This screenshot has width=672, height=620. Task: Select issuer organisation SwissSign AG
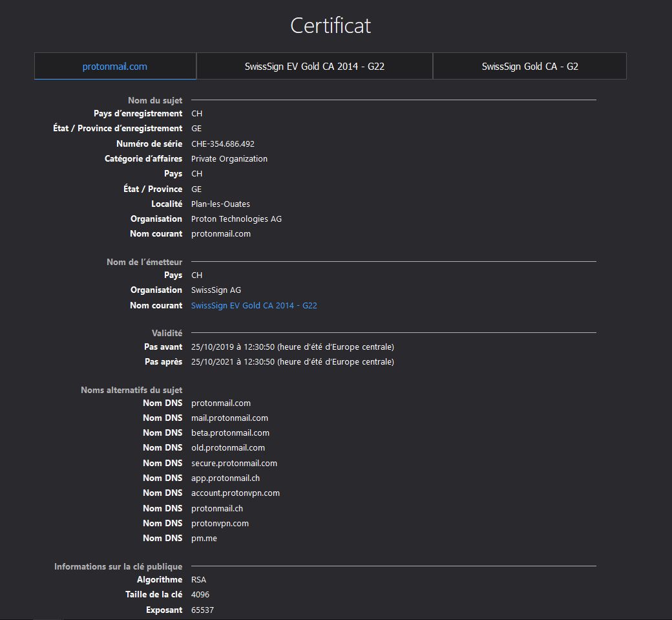[x=216, y=290]
